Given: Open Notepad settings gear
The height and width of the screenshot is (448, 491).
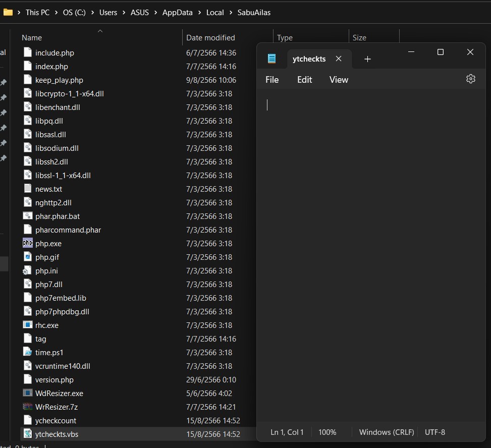Looking at the screenshot, I should 471,79.
